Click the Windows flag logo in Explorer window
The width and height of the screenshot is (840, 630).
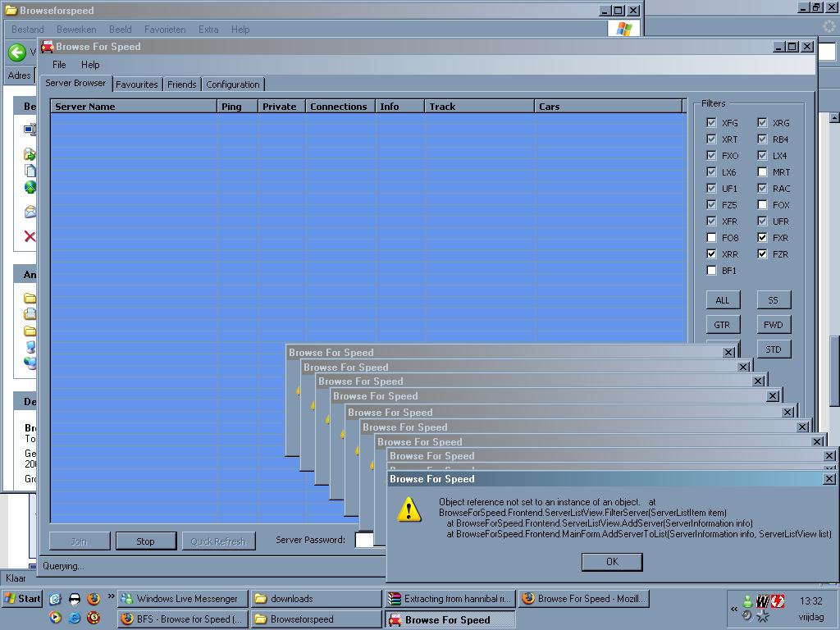(624, 29)
